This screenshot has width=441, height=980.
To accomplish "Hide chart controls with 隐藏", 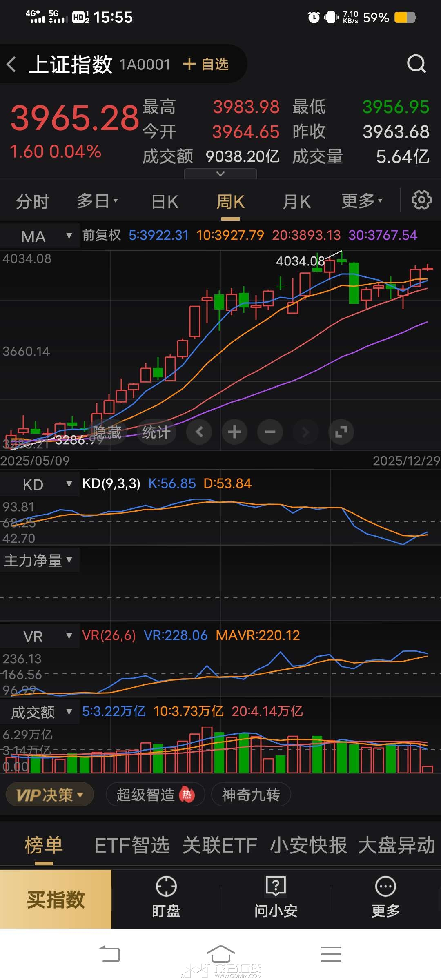I will (107, 432).
